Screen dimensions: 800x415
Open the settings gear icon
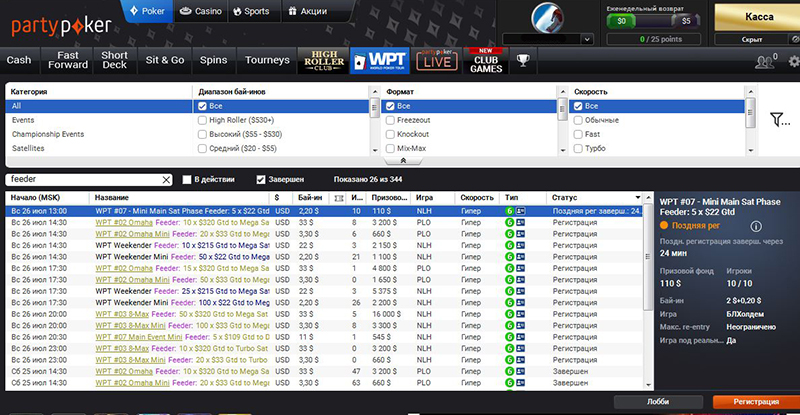tap(794, 61)
